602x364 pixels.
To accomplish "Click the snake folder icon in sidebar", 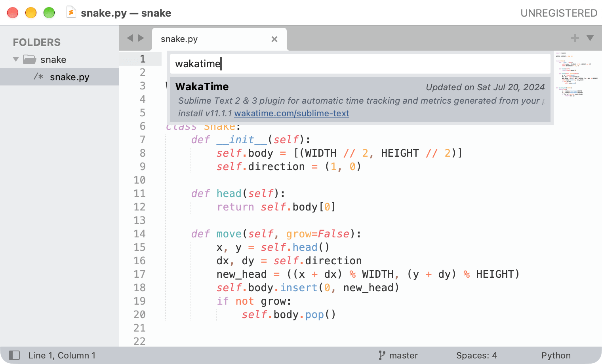I will (x=30, y=59).
